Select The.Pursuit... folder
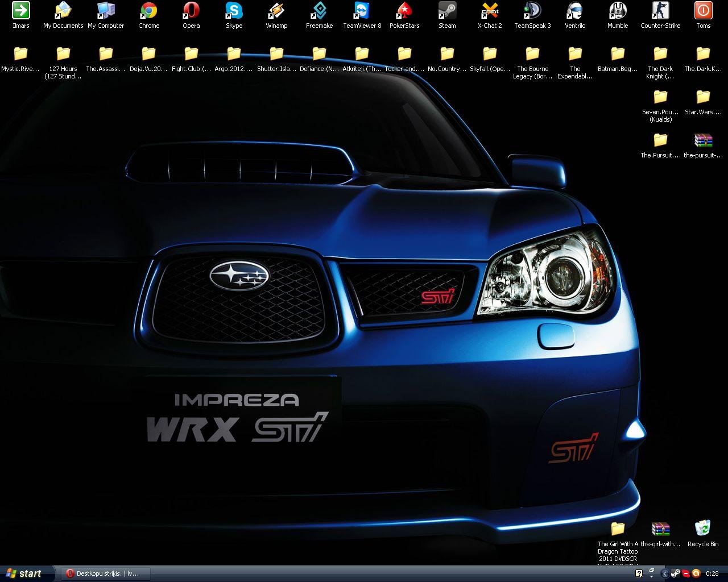The image size is (728, 582). click(x=660, y=145)
